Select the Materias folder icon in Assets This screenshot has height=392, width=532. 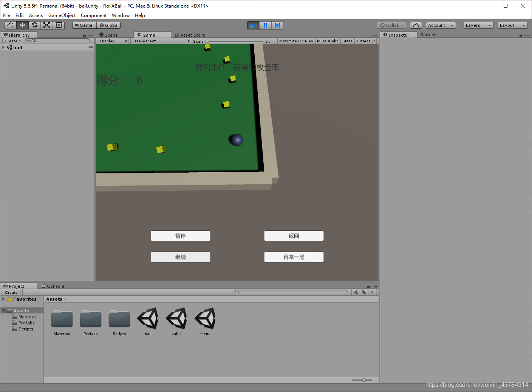click(x=62, y=319)
